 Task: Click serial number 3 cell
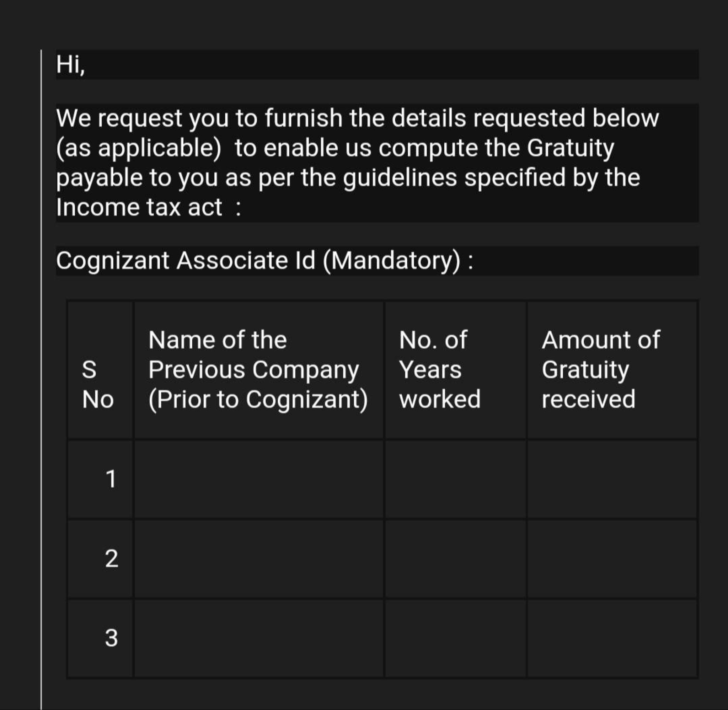[100, 639]
